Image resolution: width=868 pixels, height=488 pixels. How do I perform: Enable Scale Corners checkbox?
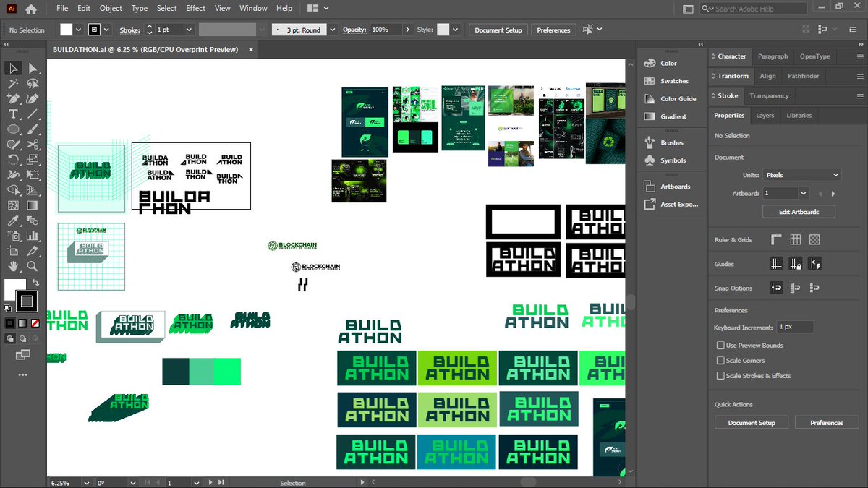tap(720, 361)
